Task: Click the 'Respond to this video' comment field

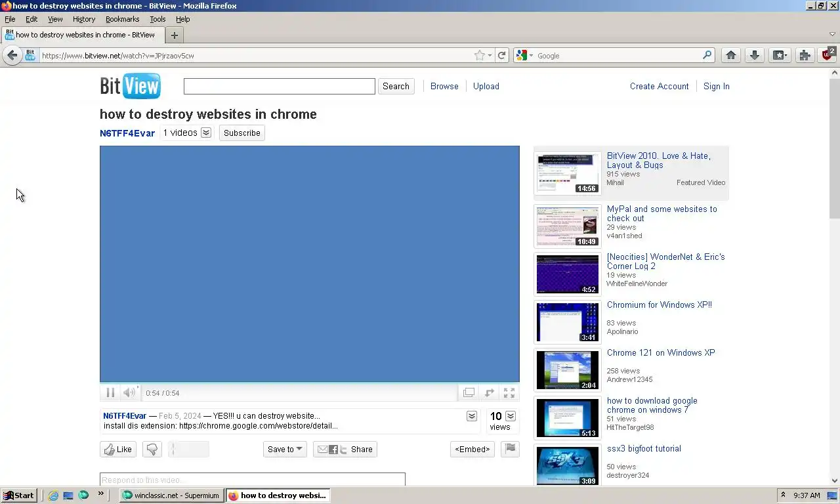Action: [x=253, y=480]
